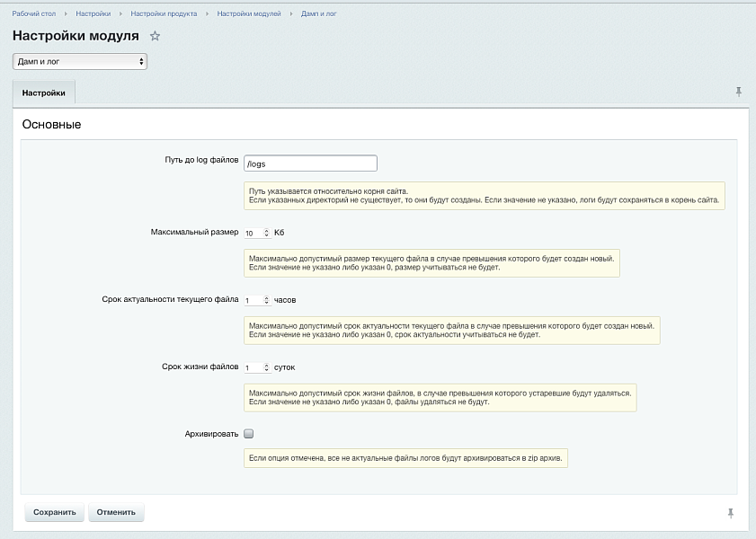Image resolution: width=756 pixels, height=539 pixels.
Task: Click the favorites star next to page title
Action: 155,36
